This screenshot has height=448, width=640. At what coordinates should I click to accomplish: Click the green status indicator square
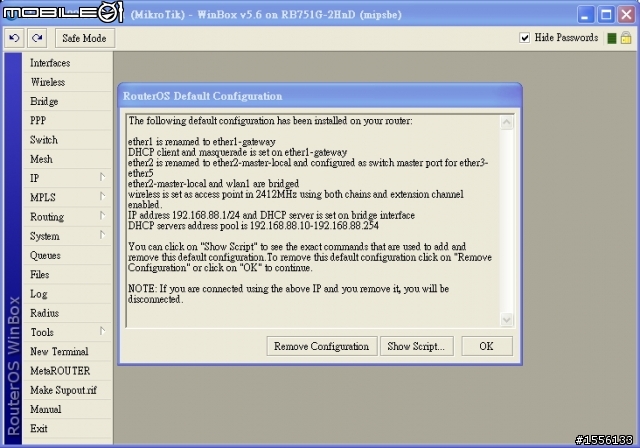611,38
